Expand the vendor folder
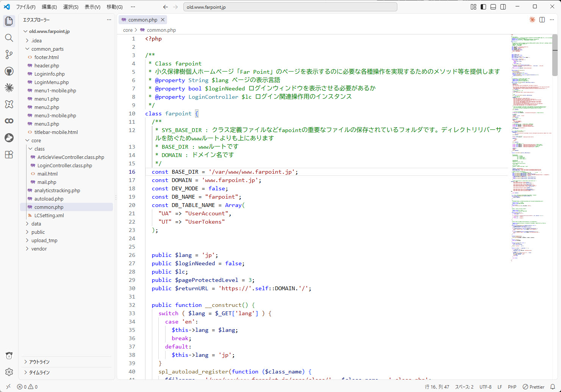 coord(66,249)
